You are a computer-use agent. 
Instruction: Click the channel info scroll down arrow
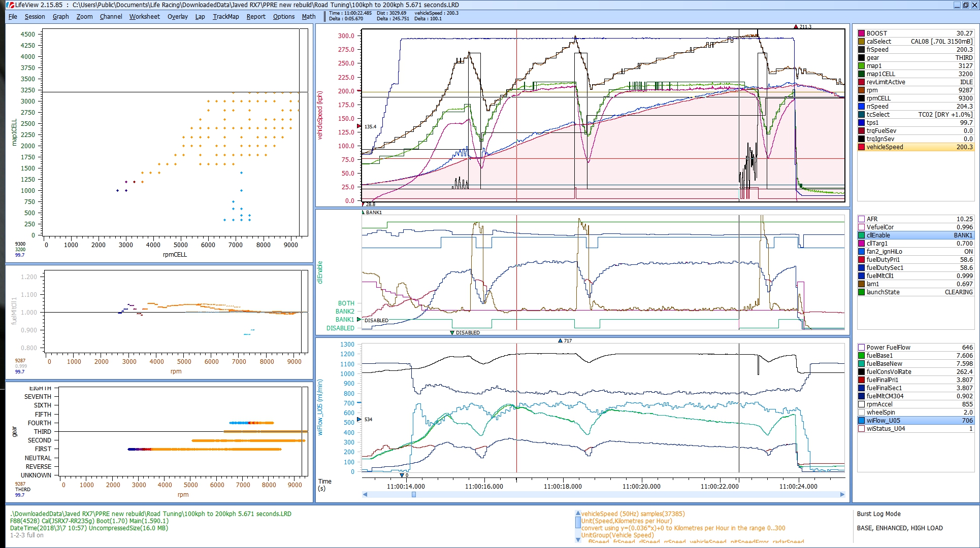578,539
